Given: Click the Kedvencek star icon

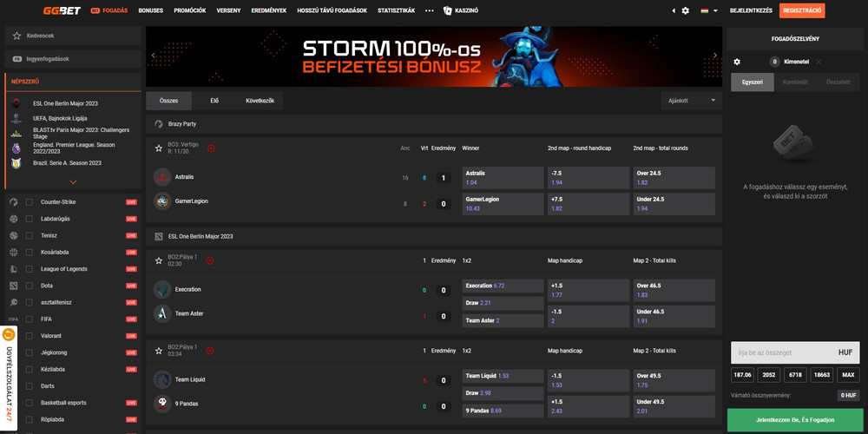Looking at the screenshot, I should 16,36.
